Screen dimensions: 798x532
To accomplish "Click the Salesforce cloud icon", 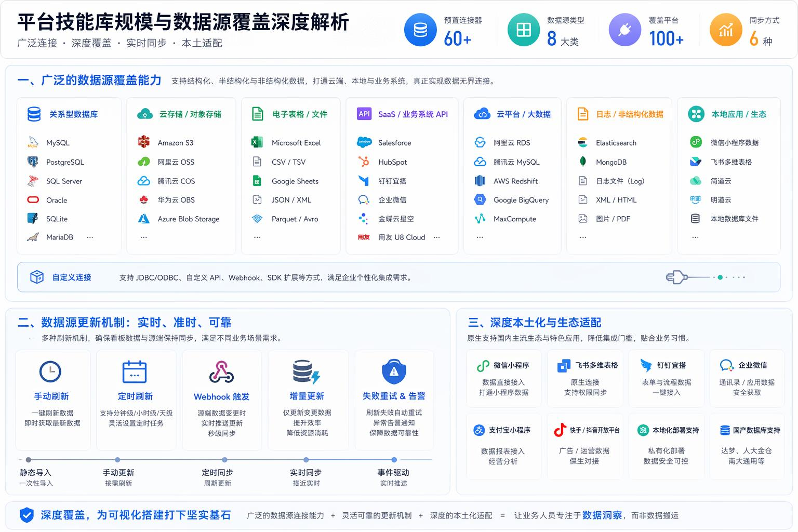I will click(x=364, y=142).
